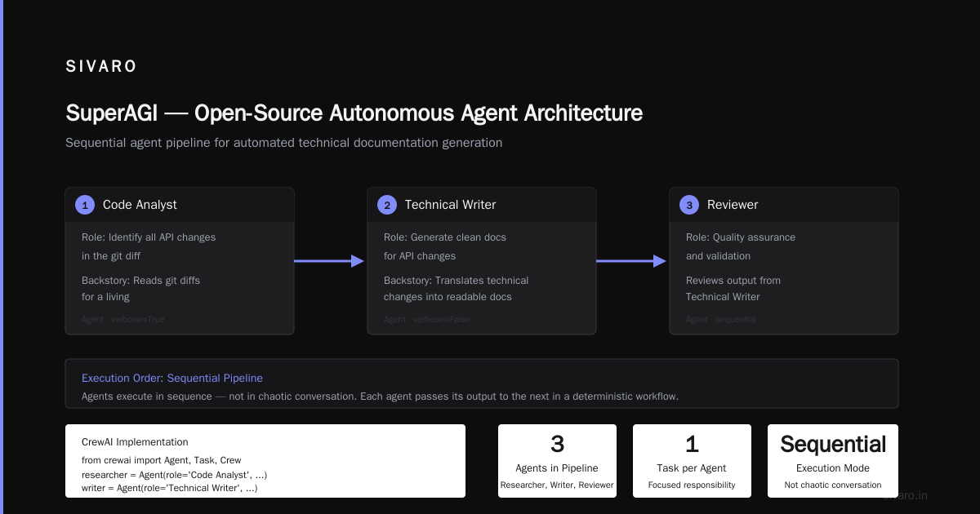This screenshot has height=514, width=980.
Task: Click the large '1' stat number
Action: pyautogui.click(x=692, y=445)
